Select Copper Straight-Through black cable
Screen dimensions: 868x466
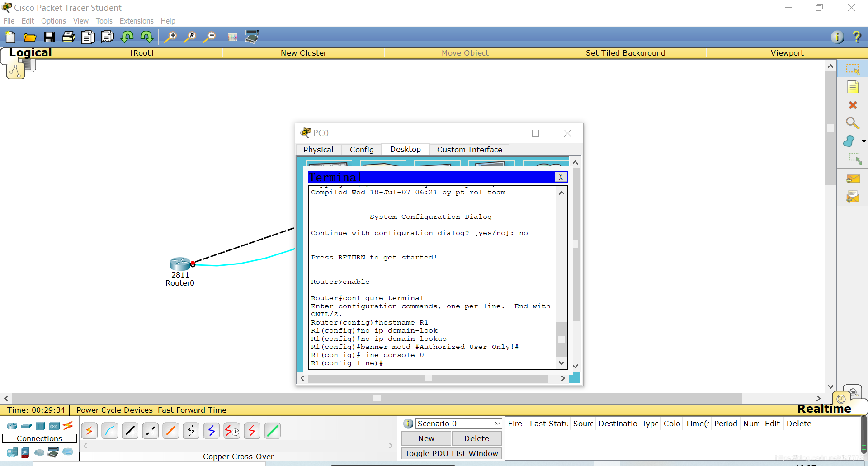[x=130, y=431]
